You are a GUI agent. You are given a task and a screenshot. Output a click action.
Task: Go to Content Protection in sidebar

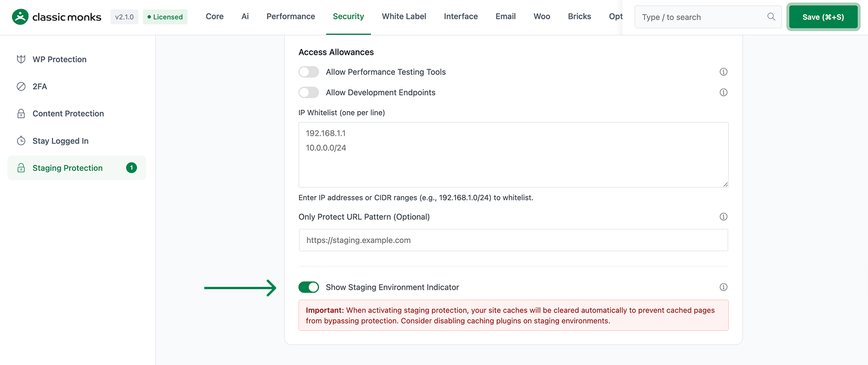(x=76, y=113)
